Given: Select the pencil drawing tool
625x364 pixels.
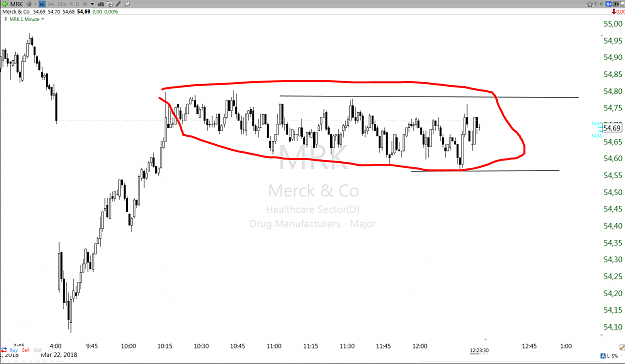Looking at the screenshot, I should coord(118,4).
